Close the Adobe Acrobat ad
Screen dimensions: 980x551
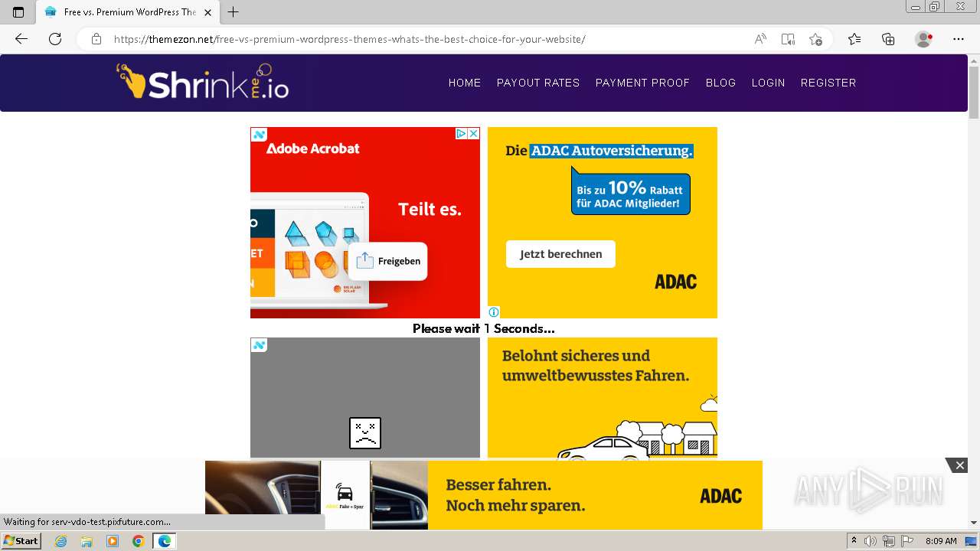coord(473,133)
